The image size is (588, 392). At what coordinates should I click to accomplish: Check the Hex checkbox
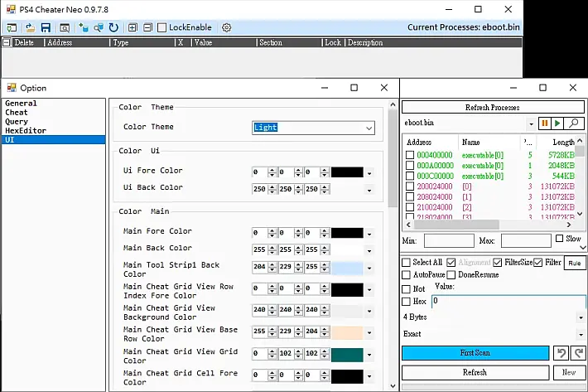406,301
